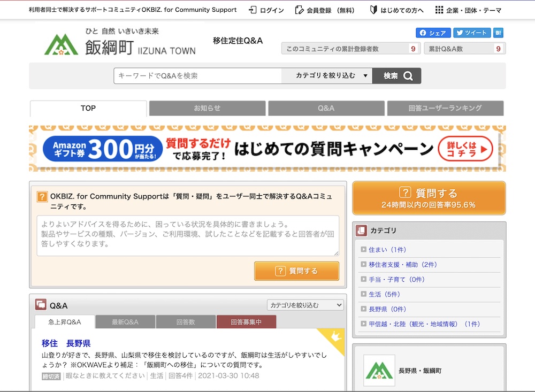Switch to the お知らせ tab
This screenshot has width=535, height=392.
point(207,108)
